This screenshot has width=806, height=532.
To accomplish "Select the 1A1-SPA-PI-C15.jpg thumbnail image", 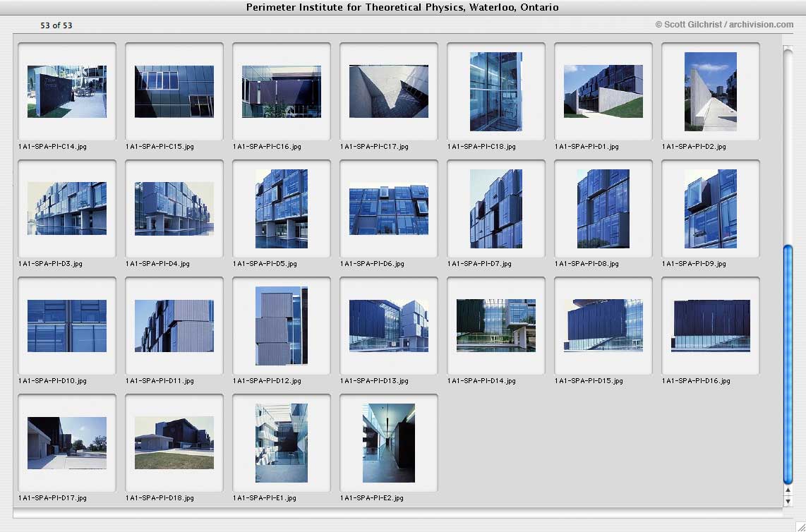I will pos(174,92).
